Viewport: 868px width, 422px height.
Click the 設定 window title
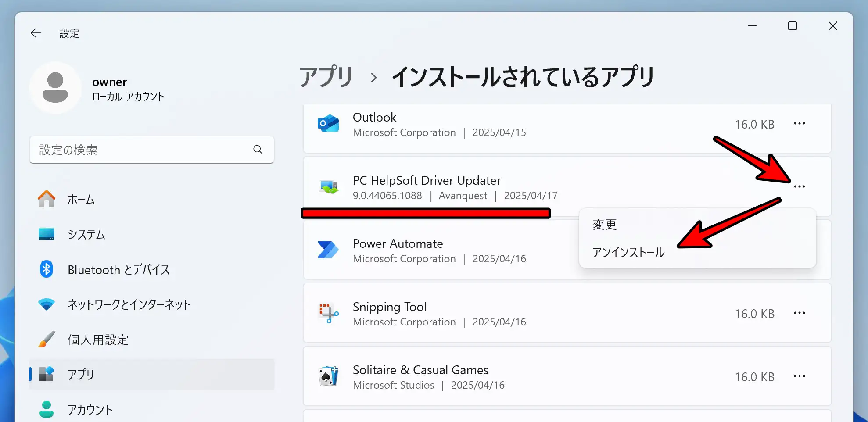pyautogui.click(x=69, y=33)
